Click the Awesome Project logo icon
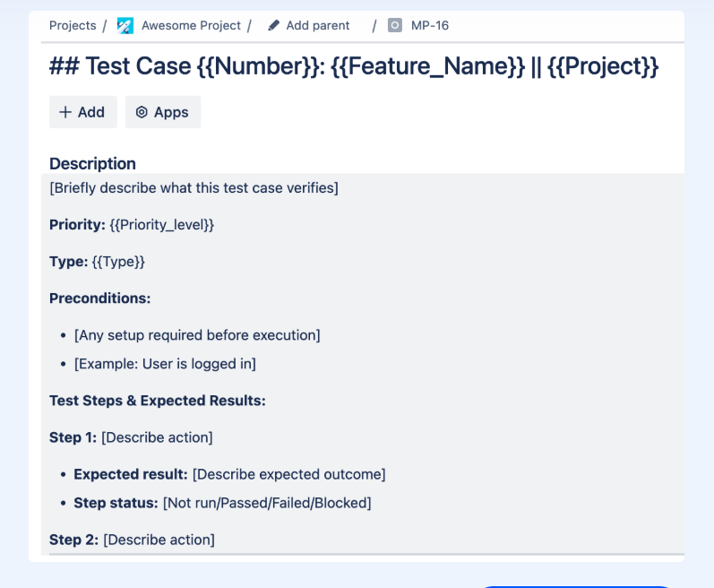The image size is (714, 588). point(125,26)
